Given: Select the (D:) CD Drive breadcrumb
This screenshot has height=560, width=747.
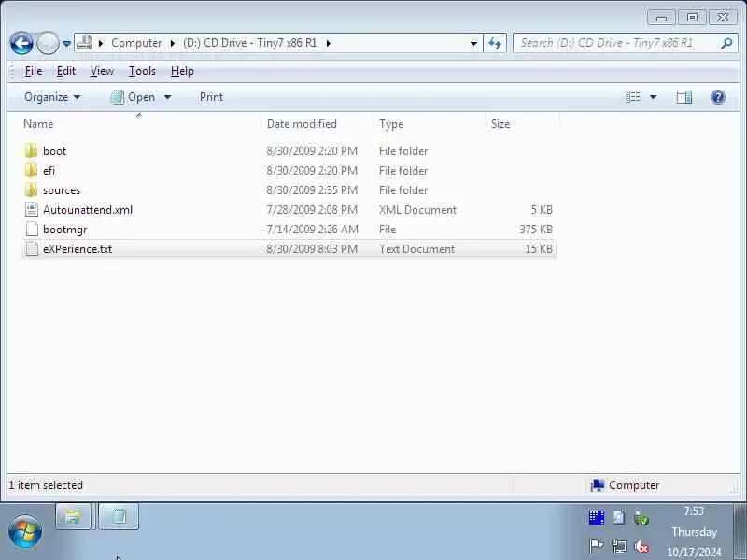Looking at the screenshot, I should click(x=249, y=43).
